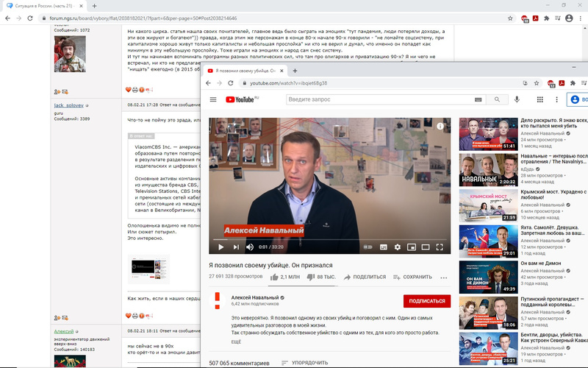Viewport: 588px width, 368px height.
Task: Focus the 'Введите запрос' search field
Action: [379, 99]
